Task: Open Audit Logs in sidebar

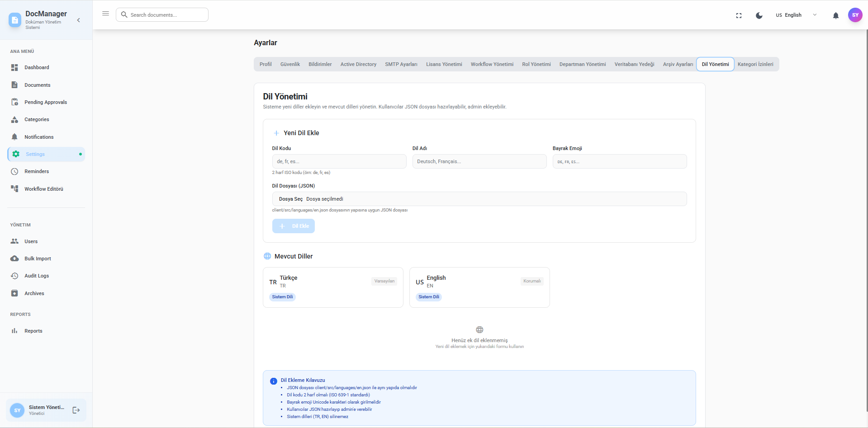Action: pos(37,276)
